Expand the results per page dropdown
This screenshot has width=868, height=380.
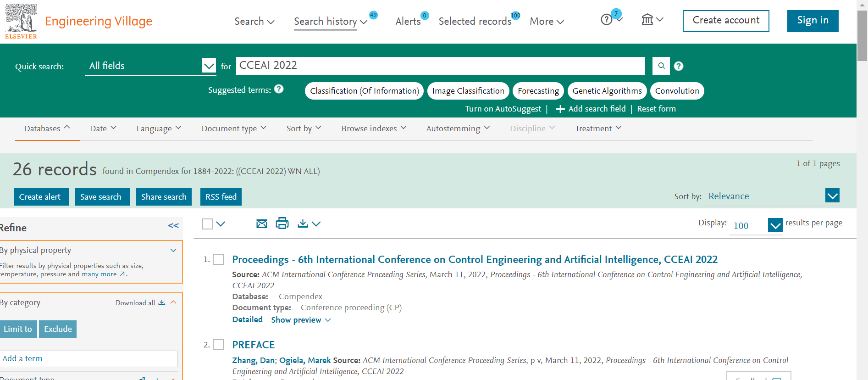coord(775,225)
